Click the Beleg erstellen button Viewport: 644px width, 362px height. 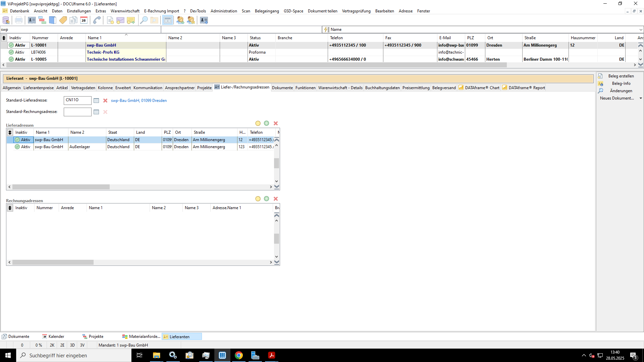click(x=621, y=76)
